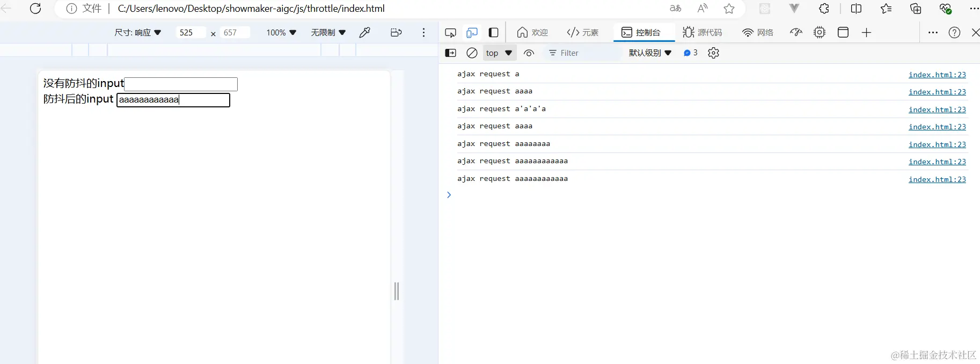Open collections icon
Viewport: 980px width, 364px height.
point(916,9)
